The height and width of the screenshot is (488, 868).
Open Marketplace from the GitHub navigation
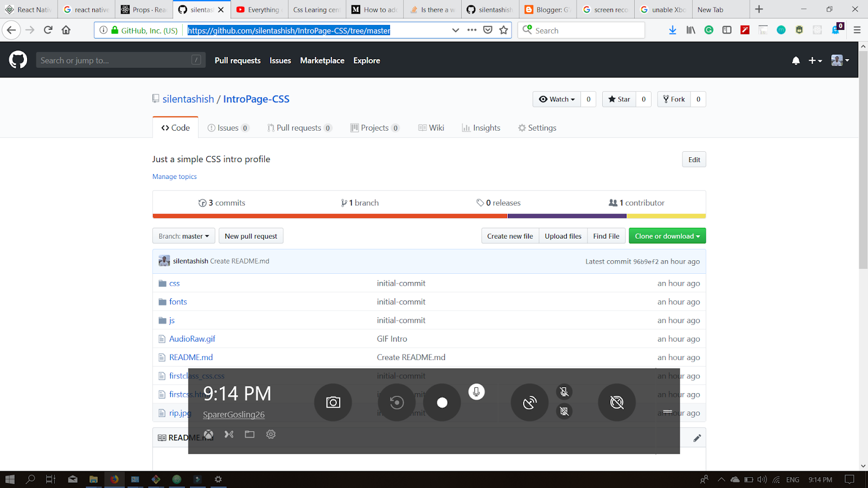click(322, 60)
